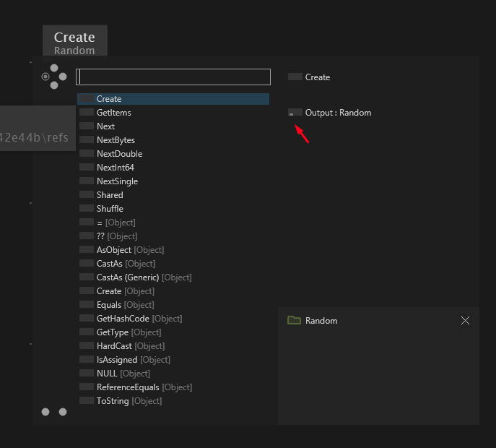Click the green Random folder icon

coord(294,320)
